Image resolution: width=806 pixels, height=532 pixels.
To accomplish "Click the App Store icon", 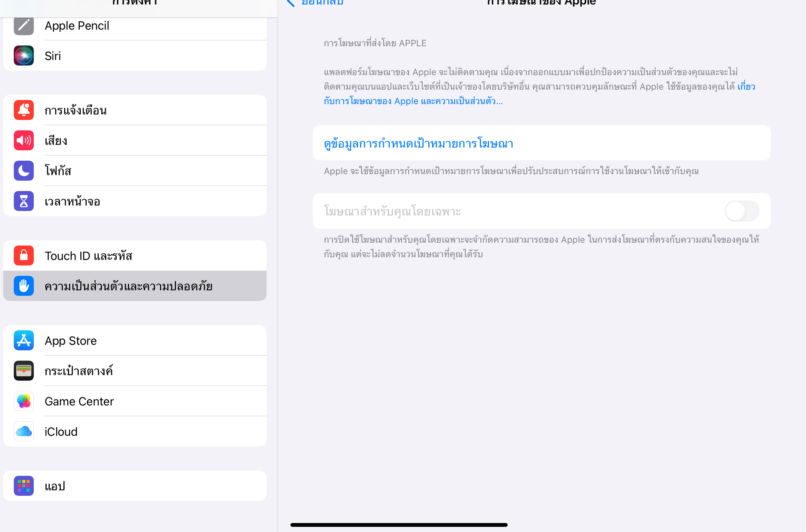I will pos(24,340).
